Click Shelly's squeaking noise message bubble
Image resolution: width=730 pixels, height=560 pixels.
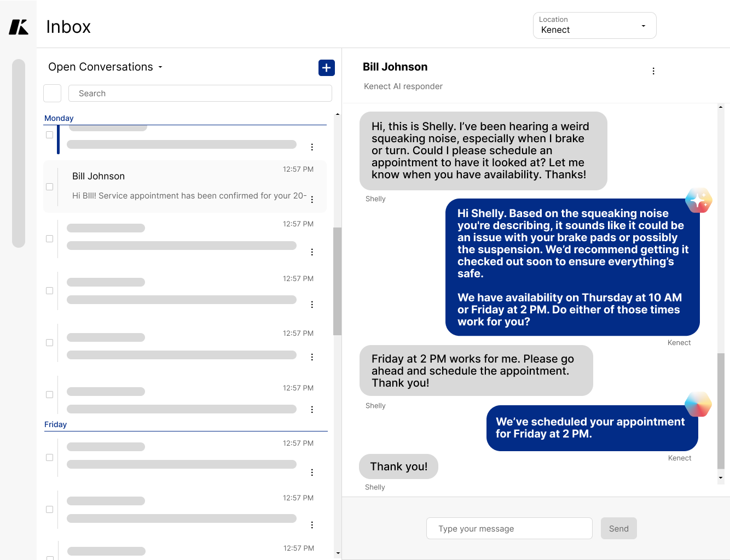pos(483,151)
